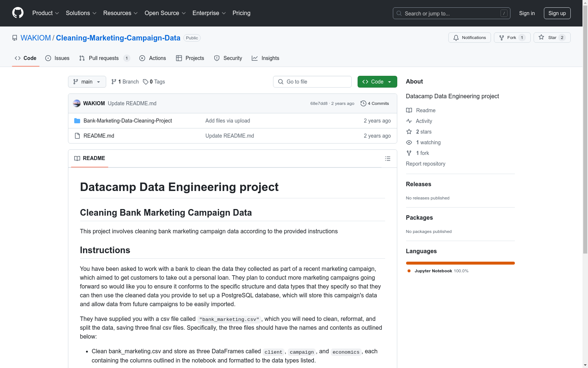
Task: Click the star icon next to 2 stars
Action: (409, 132)
